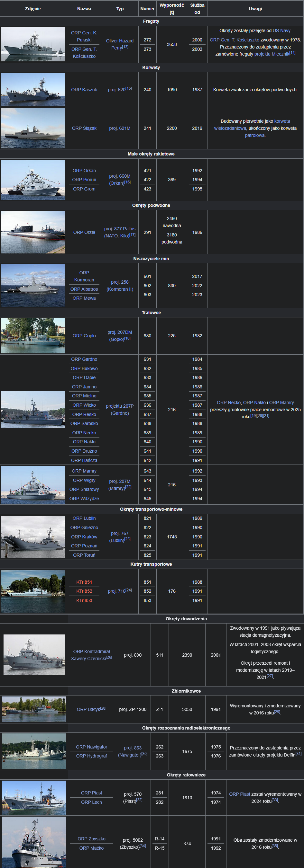View the frigate photo thumbnail
Image resolution: width=304 pixels, height=868 pixels.
click(33, 44)
